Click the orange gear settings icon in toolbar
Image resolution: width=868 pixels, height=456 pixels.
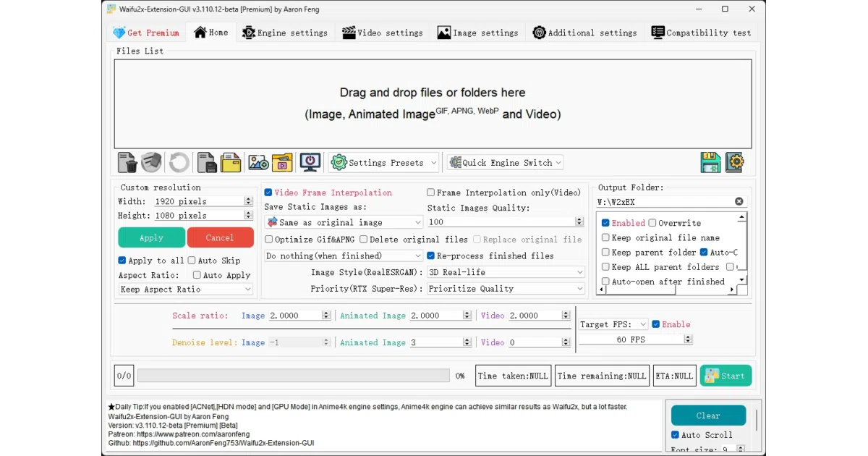(734, 162)
